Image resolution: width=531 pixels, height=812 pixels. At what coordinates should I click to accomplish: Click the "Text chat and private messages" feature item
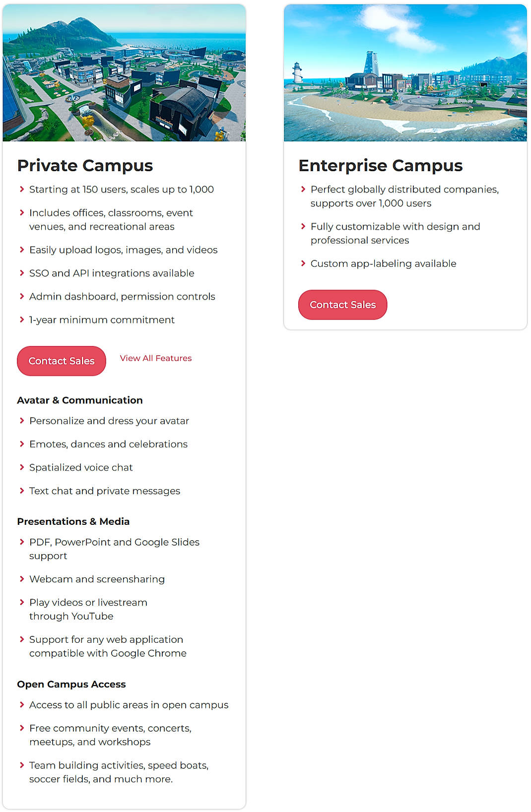(104, 491)
